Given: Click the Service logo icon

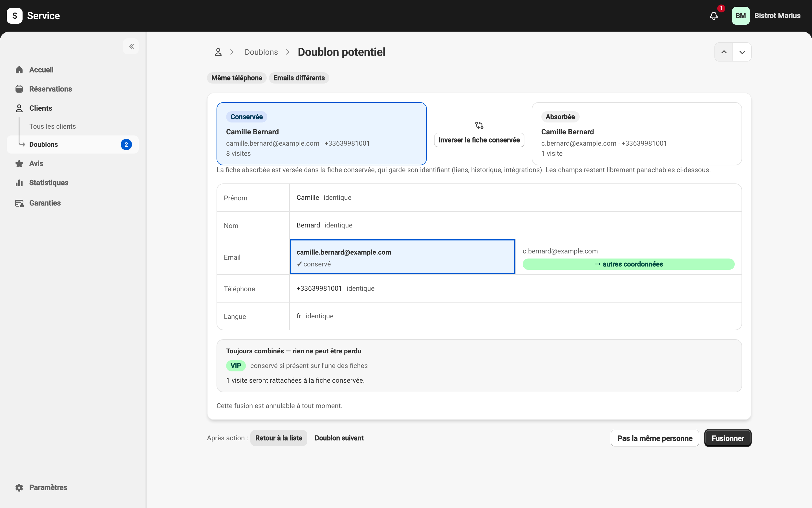Looking at the screenshot, I should pos(14,16).
